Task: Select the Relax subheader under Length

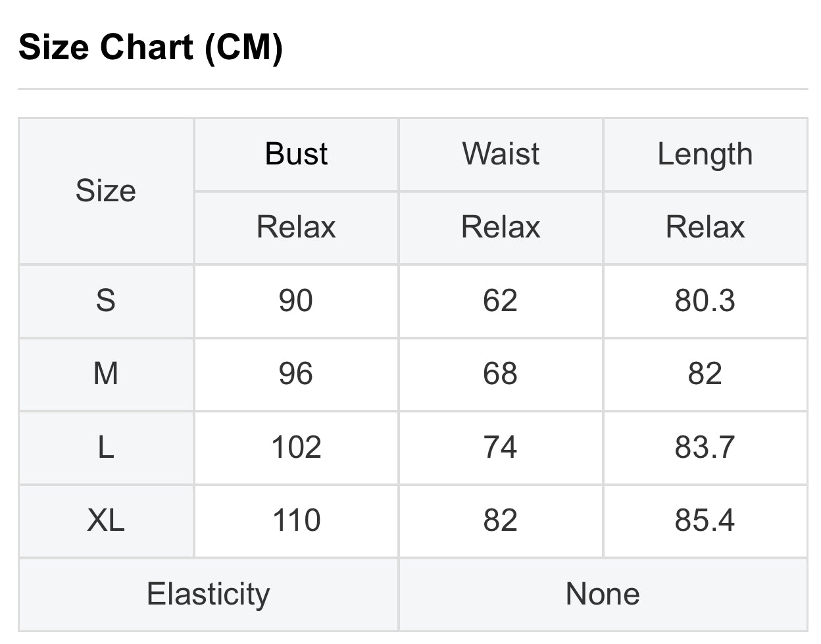Action: pyautogui.click(x=705, y=228)
